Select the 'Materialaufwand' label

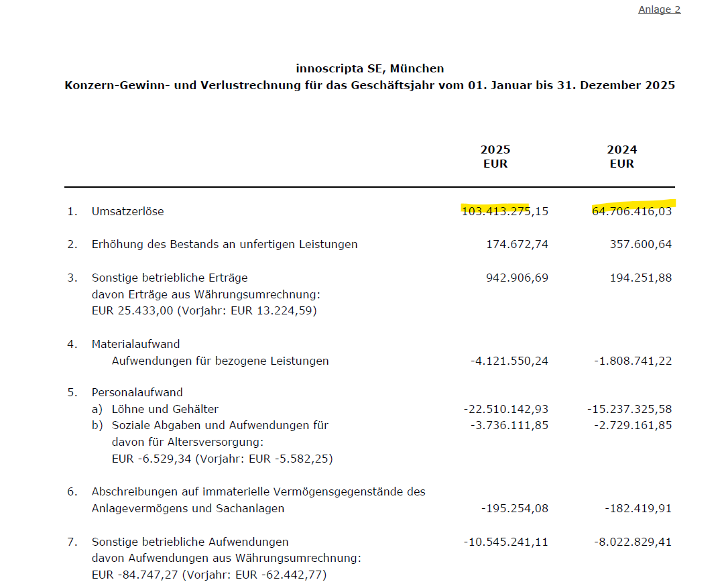point(135,344)
